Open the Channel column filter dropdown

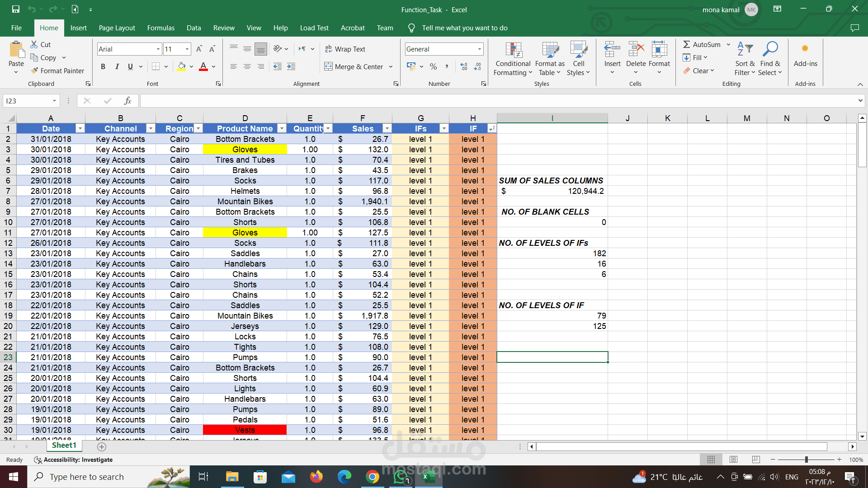151,129
